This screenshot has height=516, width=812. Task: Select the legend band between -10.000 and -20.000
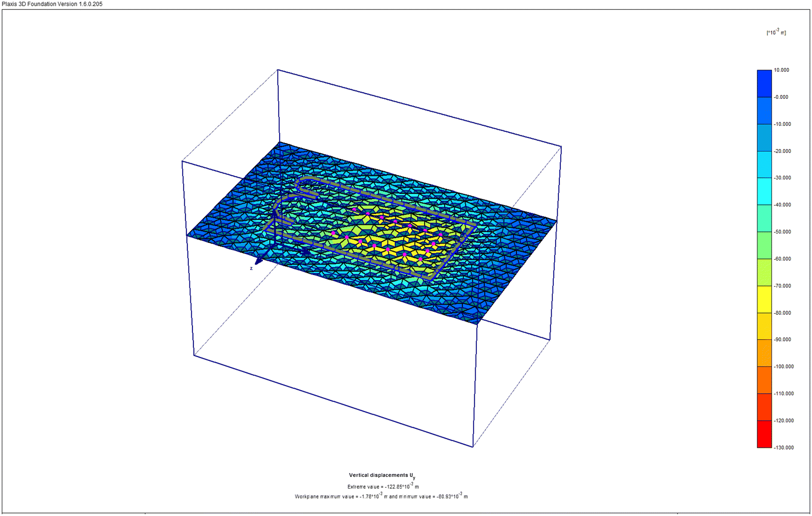point(764,137)
